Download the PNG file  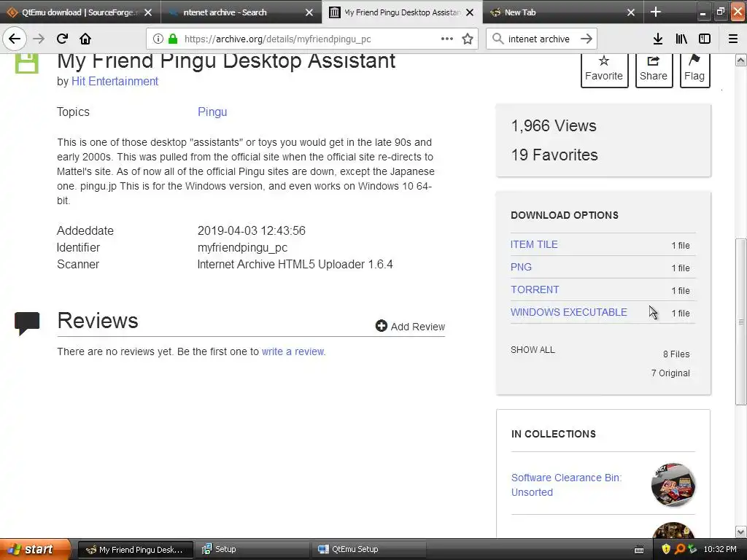[521, 267]
